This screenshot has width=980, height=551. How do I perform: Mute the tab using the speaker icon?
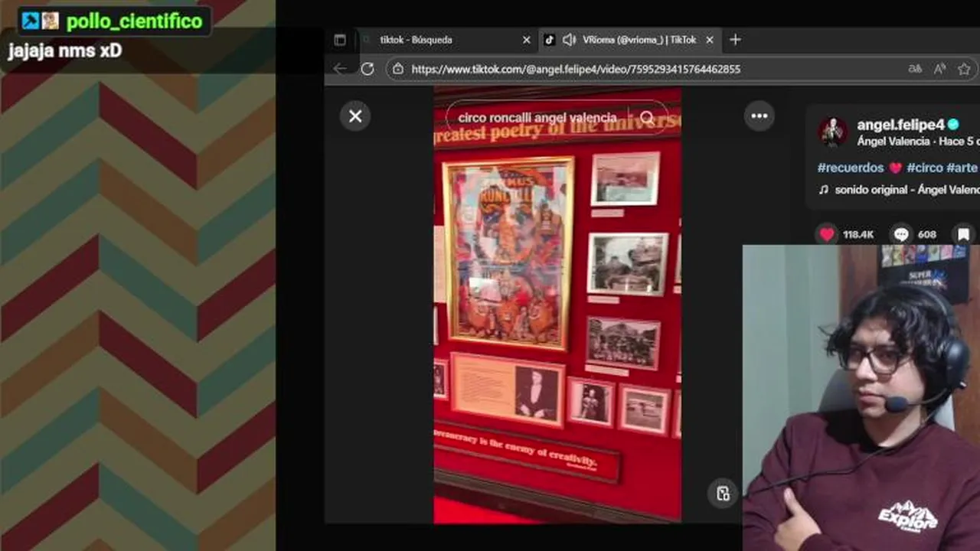click(x=569, y=40)
